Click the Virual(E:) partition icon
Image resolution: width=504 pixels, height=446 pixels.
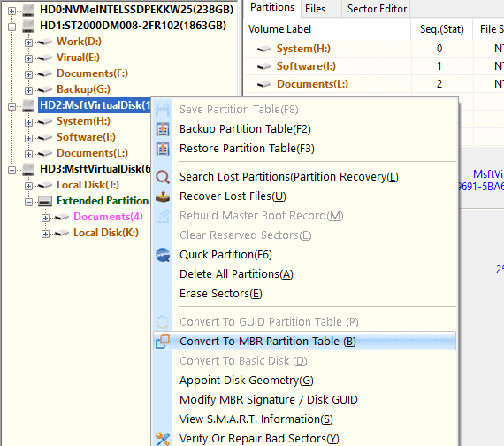(45, 58)
